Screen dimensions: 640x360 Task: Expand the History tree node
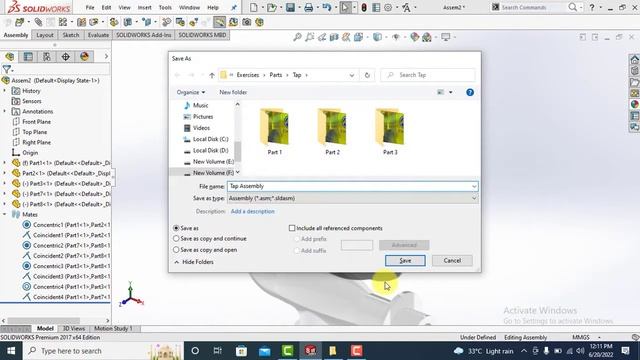(4, 91)
